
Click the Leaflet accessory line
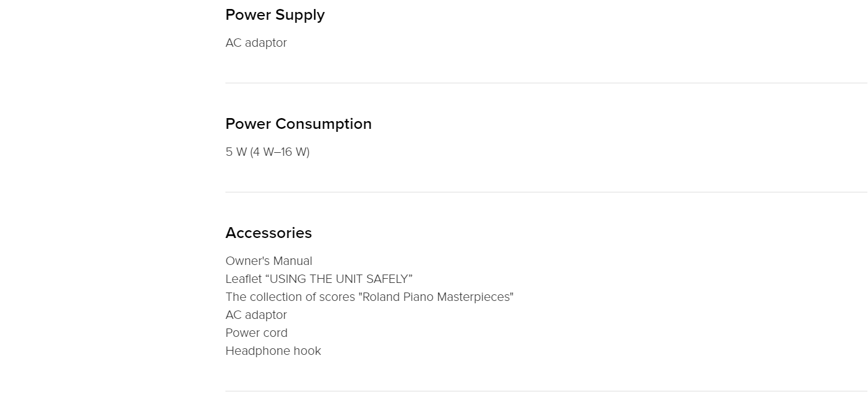pyautogui.click(x=319, y=279)
